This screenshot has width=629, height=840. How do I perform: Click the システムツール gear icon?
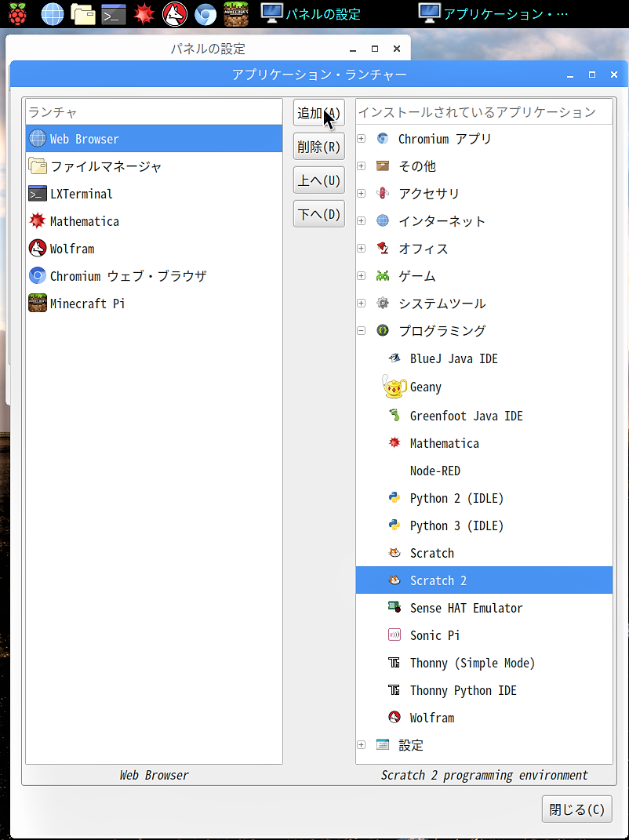(383, 304)
